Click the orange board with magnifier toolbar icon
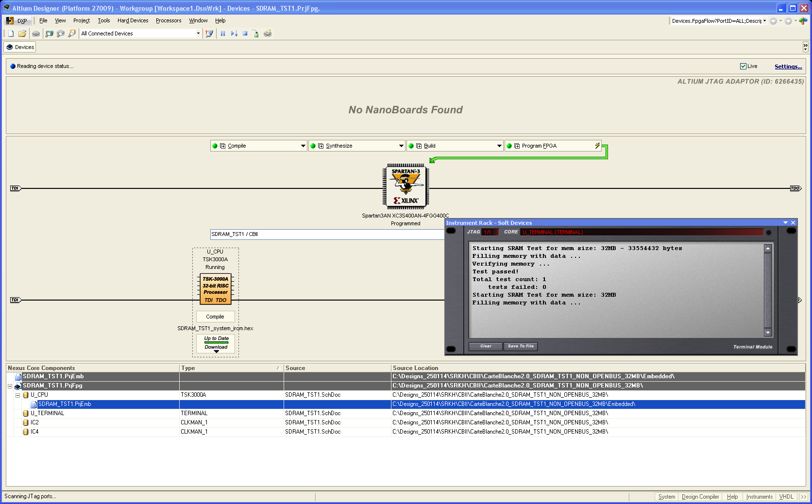The height and width of the screenshot is (504, 812). click(72, 34)
